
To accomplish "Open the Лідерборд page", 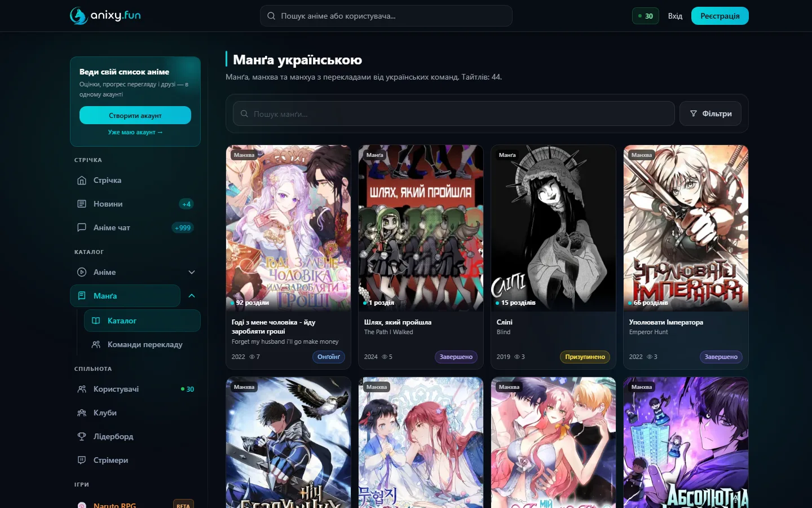I will coord(135,436).
